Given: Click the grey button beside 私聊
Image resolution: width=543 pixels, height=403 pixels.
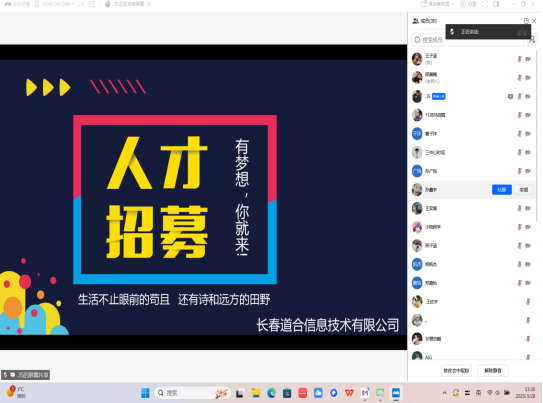Looking at the screenshot, I should 524,190.
